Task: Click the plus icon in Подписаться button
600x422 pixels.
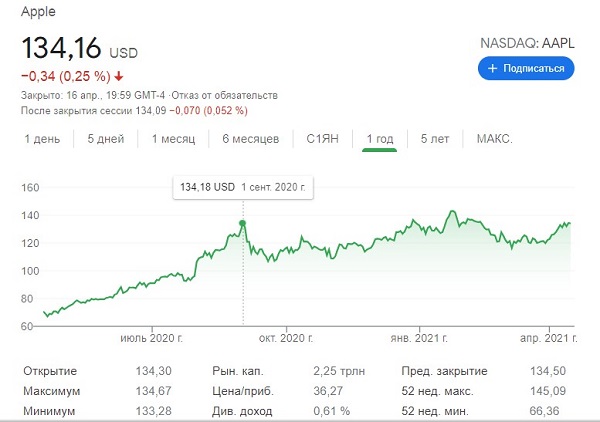Action: pos(492,68)
